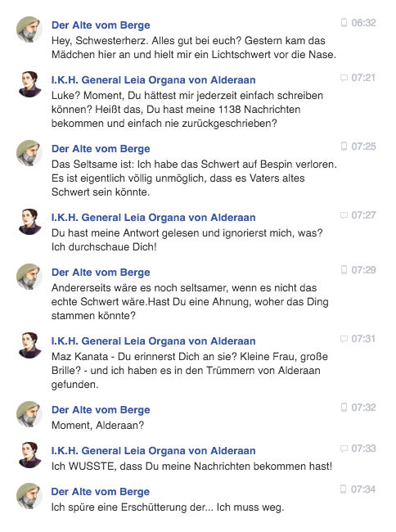
Task: Open Der Alte vom Berge profile at 06:32
Action: pyautogui.click(x=101, y=25)
